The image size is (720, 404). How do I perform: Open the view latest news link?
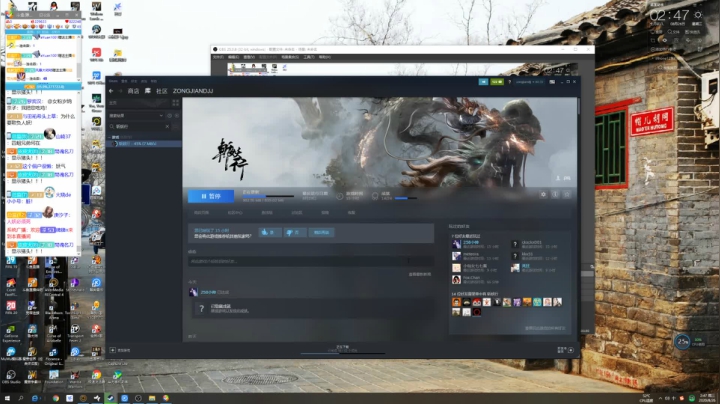pos(420,274)
